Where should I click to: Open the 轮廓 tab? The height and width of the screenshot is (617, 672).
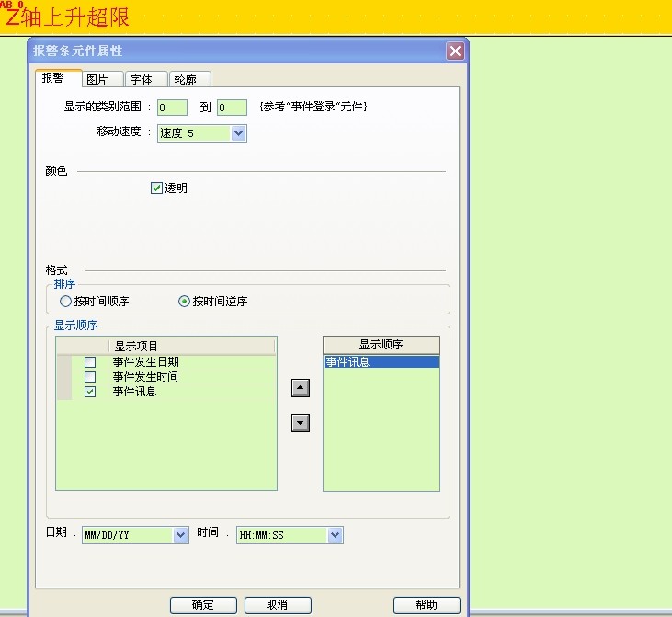click(189, 79)
